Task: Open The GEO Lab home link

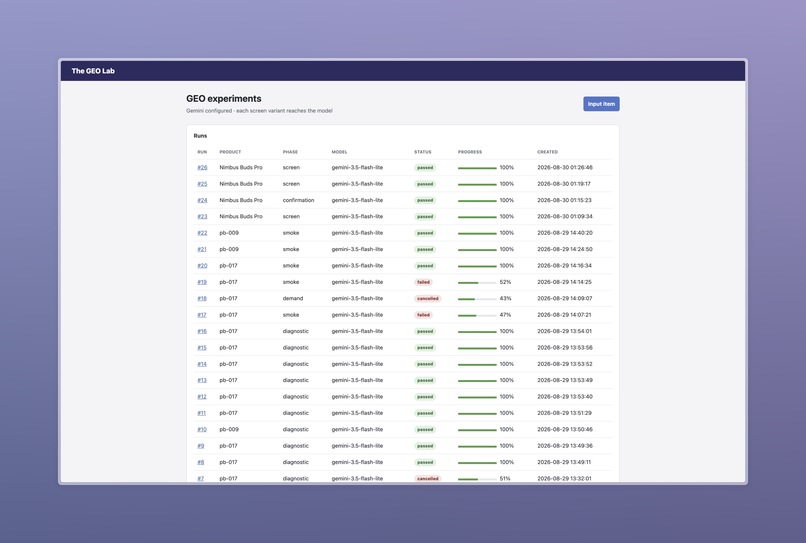Action: click(x=93, y=71)
